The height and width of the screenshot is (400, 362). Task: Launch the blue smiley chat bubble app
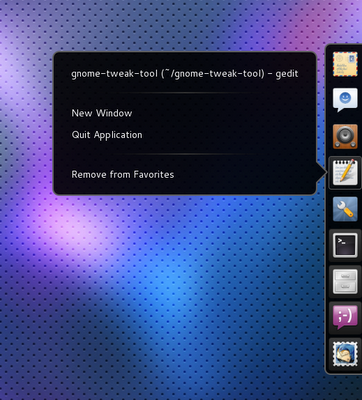tap(345, 100)
